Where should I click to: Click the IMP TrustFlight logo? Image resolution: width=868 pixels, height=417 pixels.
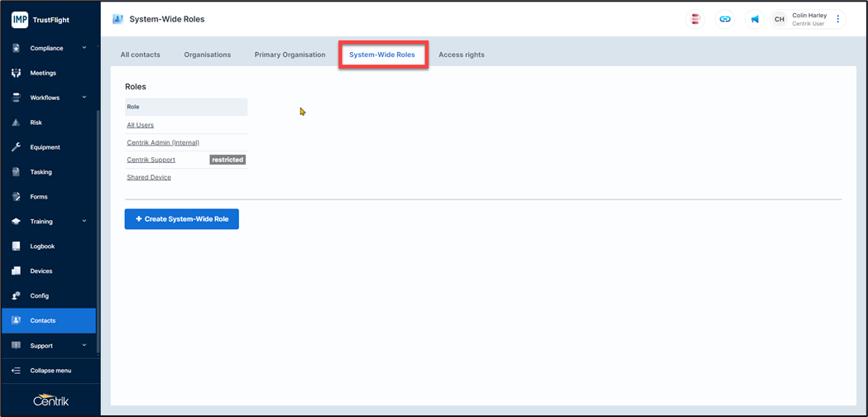point(41,20)
